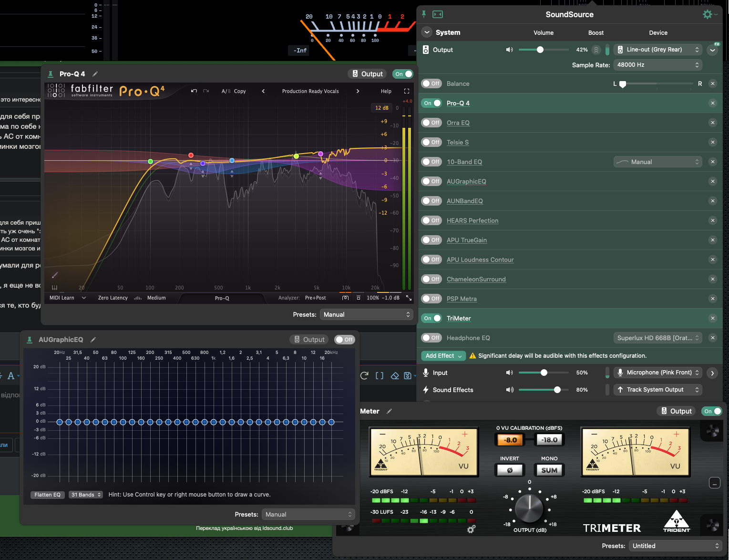Enter full screen mode in Pro-Q 4
Screen dimensions: 729x560
click(407, 91)
